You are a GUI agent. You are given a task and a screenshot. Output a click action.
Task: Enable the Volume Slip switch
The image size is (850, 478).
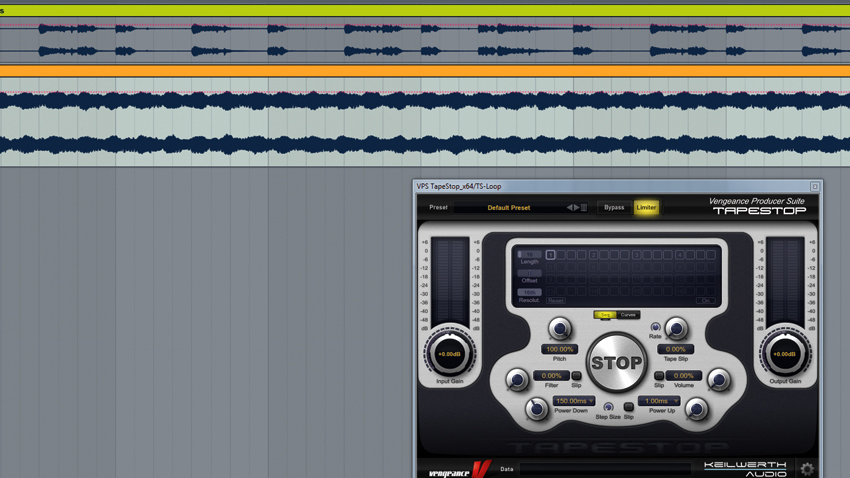click(x=659, y=376)
